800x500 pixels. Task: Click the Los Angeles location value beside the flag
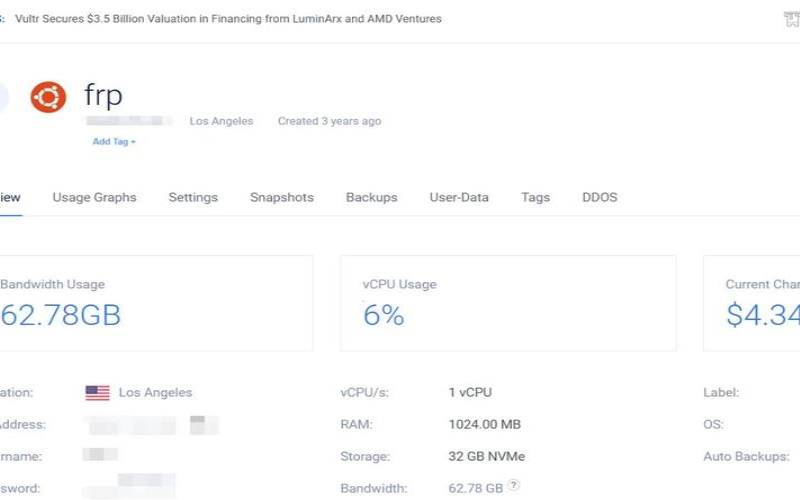pos(156,392)
